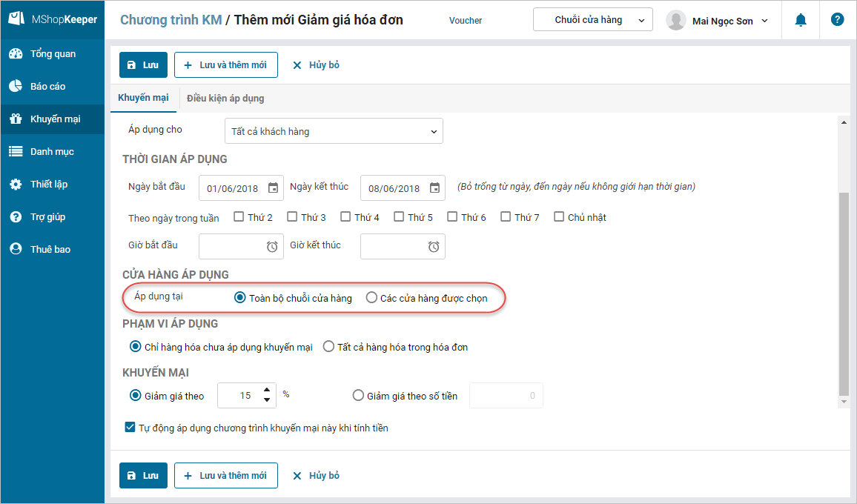857x504 pixels.
Task: Open Tổng quan in the sidebar
Action: click(x=53, y=54)
